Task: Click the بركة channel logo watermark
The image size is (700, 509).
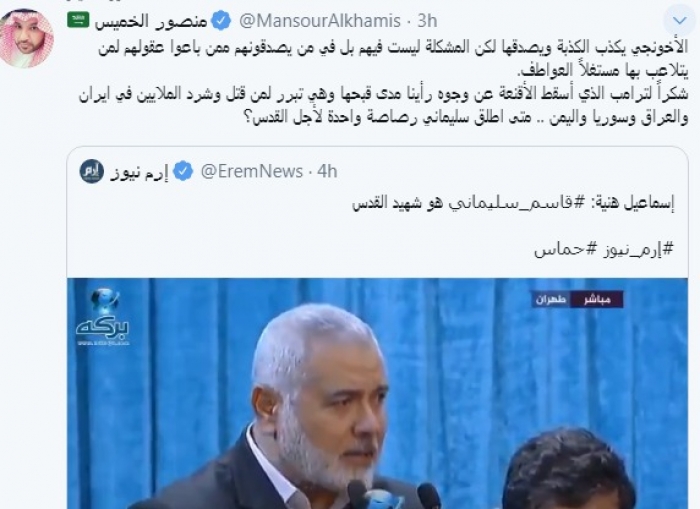Action: [x=103, y=318]
